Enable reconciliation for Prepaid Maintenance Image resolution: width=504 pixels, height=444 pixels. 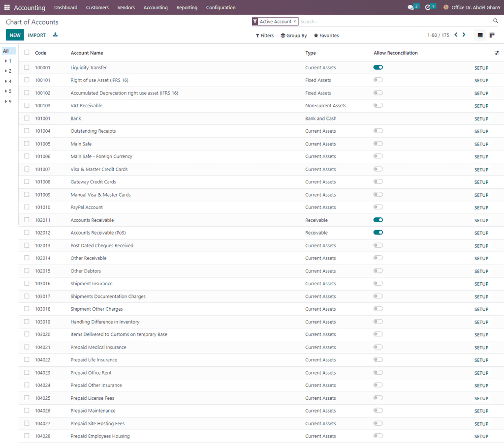[x=378, y=410]
